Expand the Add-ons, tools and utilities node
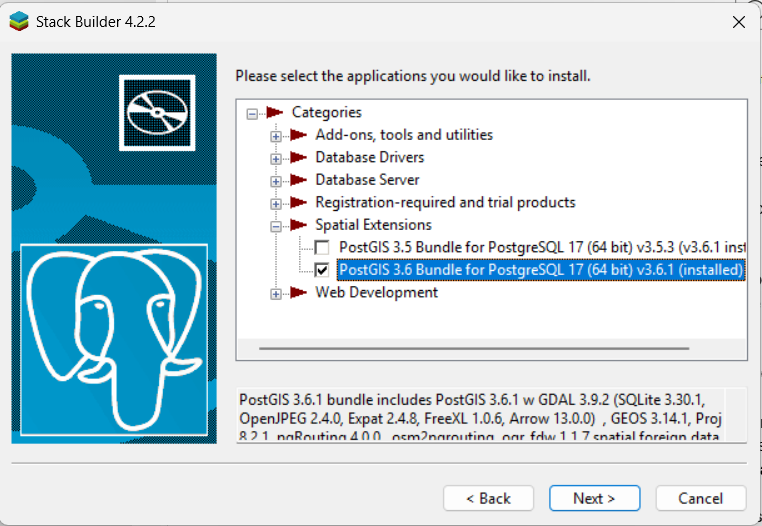Screen dimensions: 762x526 click(x=276, y=135)
